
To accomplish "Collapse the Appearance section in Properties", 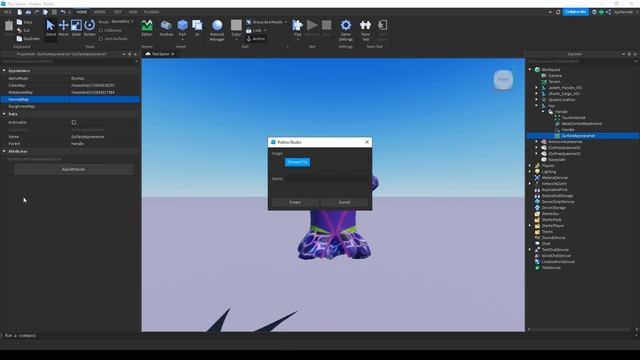I will [x=4, y=71].
